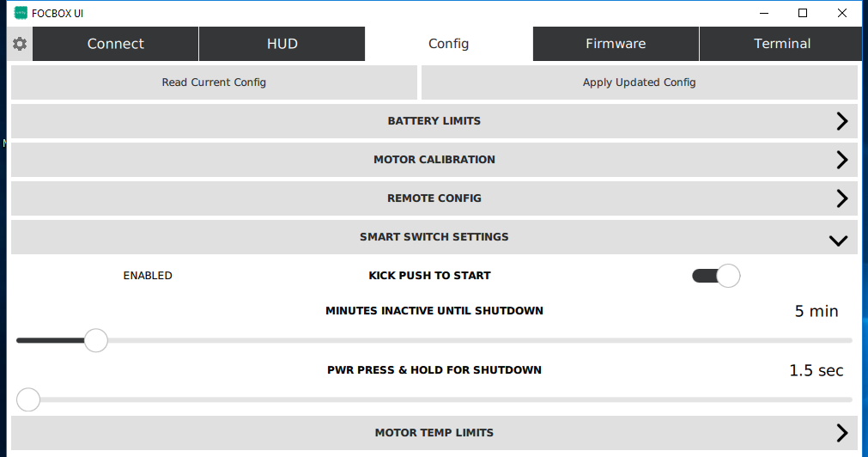Image resolution: width=868 pixels, height=457 pixels.
Task: Select the Config tab
Action: pyautogui.click(x=448, y=44)
